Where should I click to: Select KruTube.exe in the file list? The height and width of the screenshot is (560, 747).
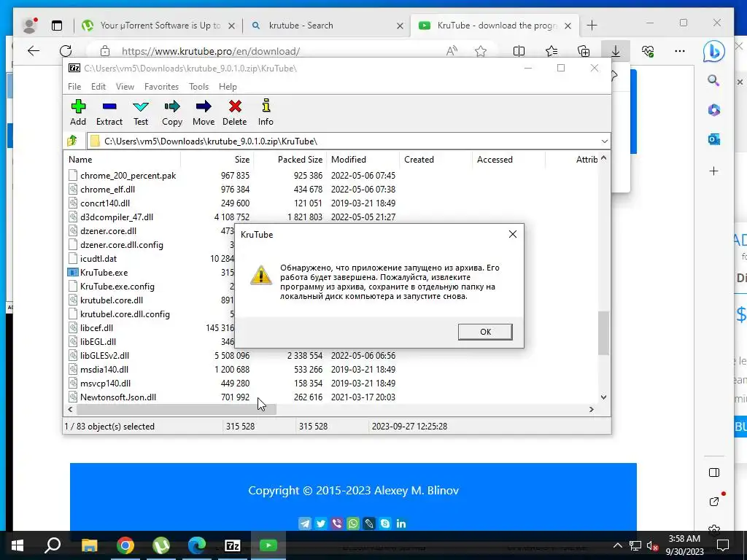(104, 273)
